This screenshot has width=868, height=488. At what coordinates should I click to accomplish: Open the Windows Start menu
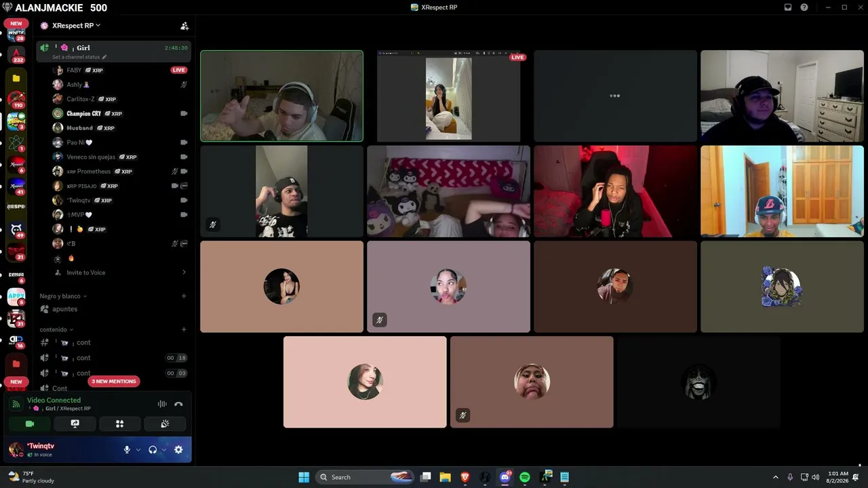pyautogui.click(x=304, y=477)
